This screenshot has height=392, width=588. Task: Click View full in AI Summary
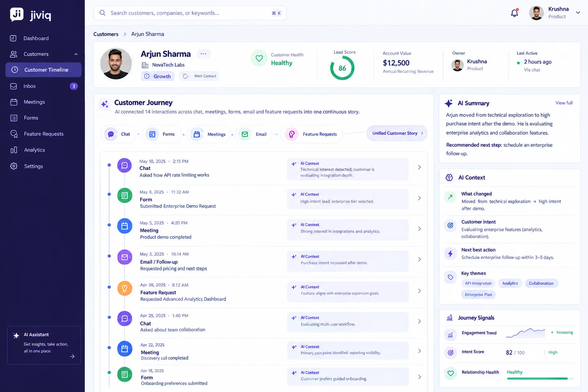tap(564, 103)
